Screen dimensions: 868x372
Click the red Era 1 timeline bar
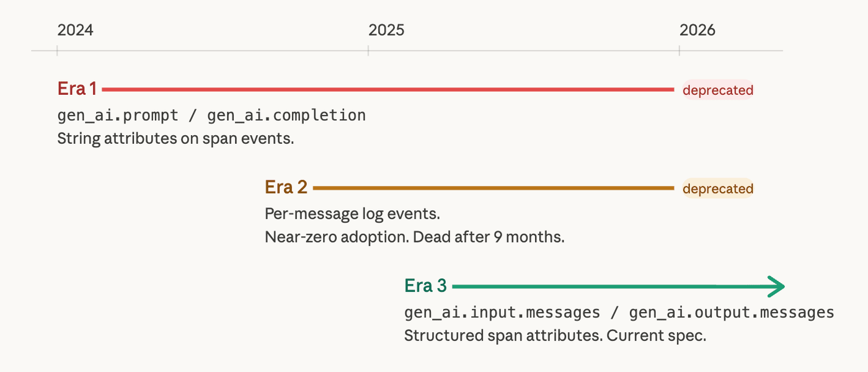click(387, 90)
